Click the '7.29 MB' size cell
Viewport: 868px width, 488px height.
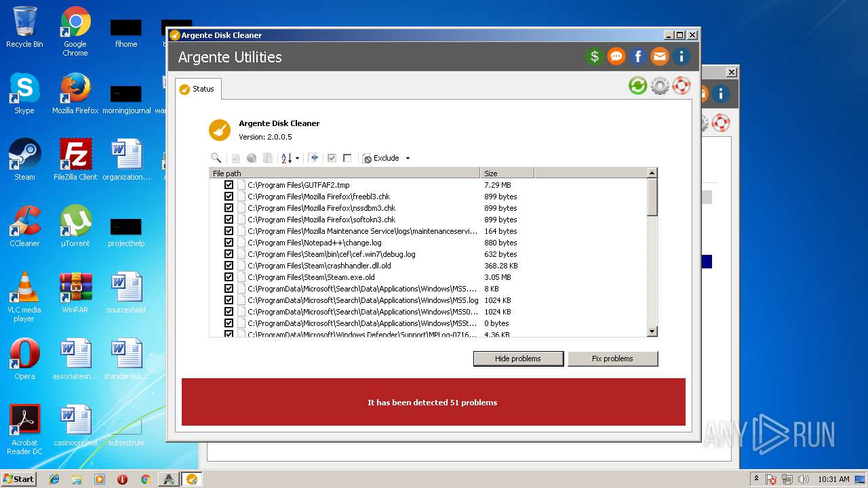pyautogui.click(x=498, y=185)
